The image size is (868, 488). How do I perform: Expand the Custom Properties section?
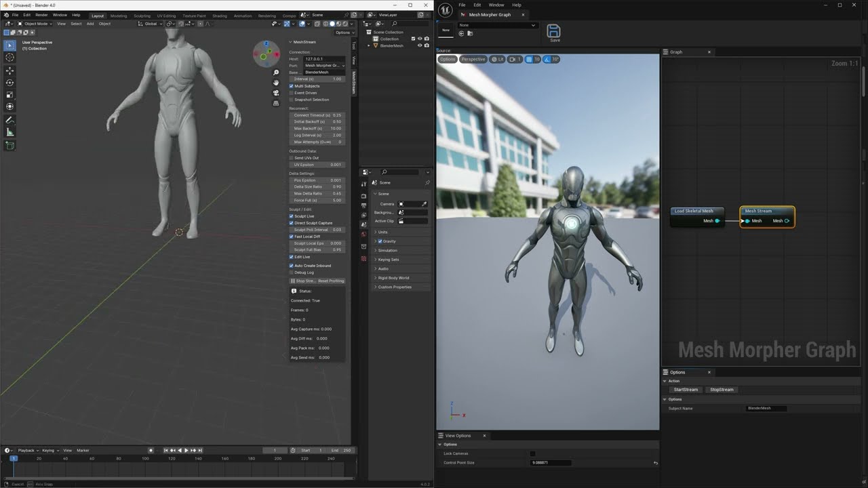coord(401,287)
